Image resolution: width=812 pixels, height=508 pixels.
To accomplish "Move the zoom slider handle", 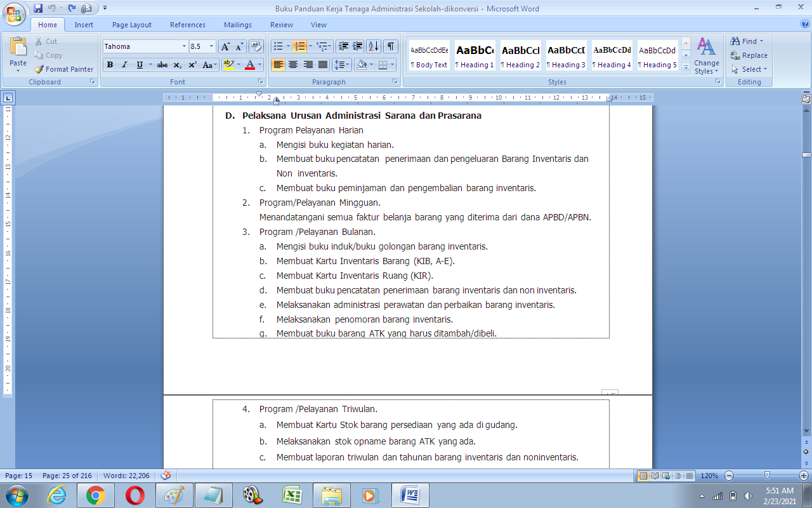I will (767, 476).
